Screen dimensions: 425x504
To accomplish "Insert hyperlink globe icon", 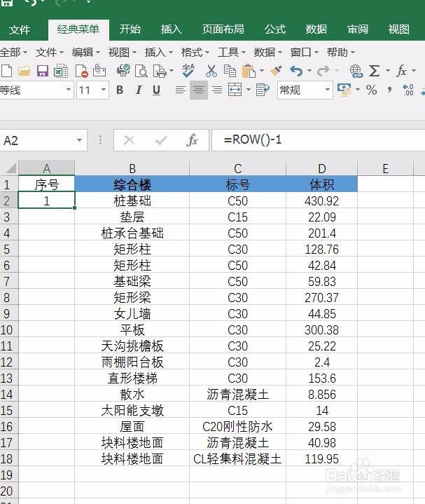I will (x=356, y=71).
